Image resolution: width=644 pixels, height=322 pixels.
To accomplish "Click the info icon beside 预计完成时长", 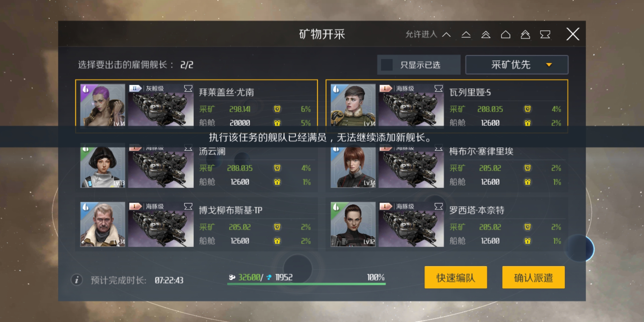I will [x=77, y=280].
